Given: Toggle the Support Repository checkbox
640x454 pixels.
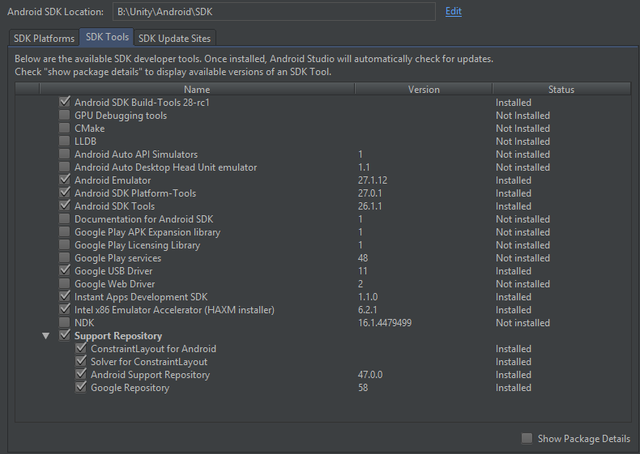Looking at the screenshot, I should (x=64, y=336).
